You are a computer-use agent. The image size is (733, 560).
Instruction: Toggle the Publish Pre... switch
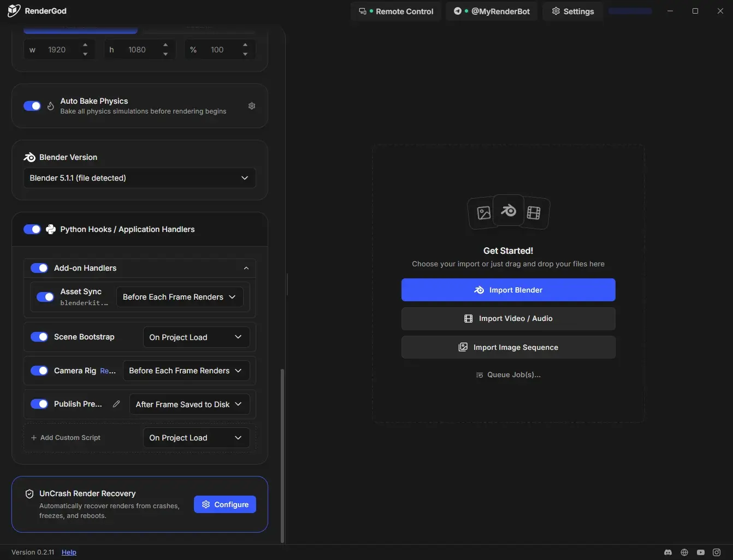pos(39,404)
